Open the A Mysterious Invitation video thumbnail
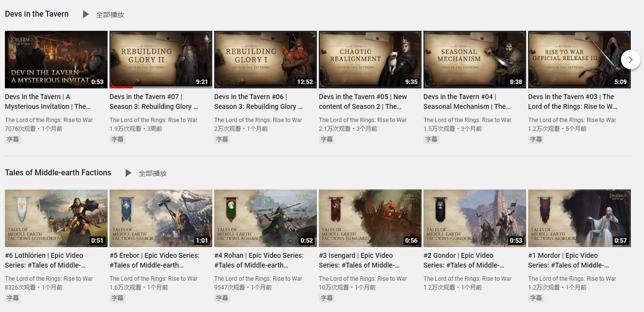Image resolution: width=644 pixels, height=312 pixels. (56, 60)
